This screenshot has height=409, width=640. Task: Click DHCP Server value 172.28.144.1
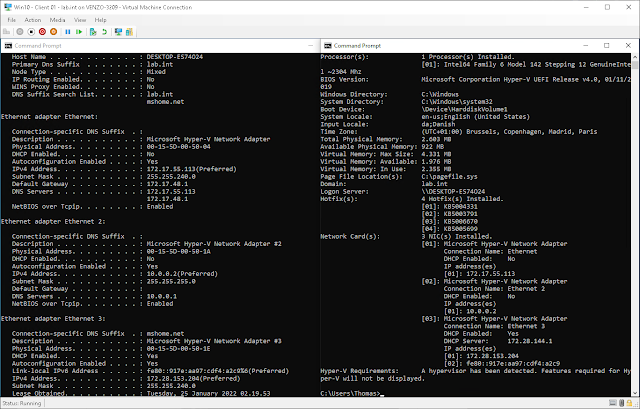coord(530,341)
